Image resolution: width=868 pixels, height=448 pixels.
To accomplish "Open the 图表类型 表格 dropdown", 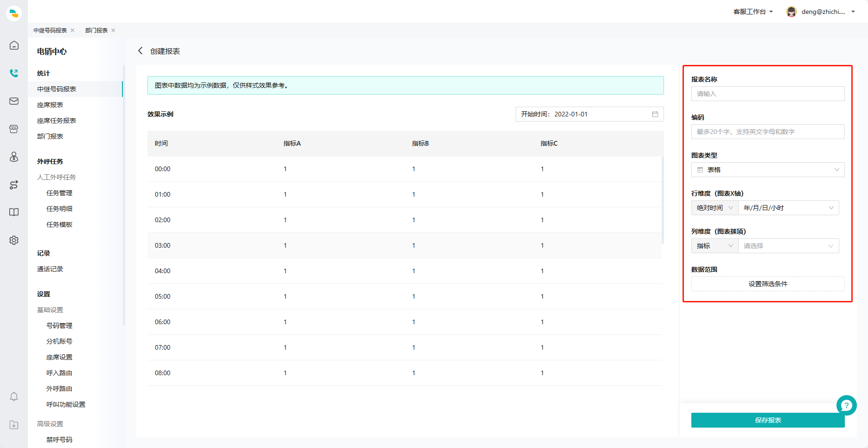I will pyautogui.click(x=768, y=170).
